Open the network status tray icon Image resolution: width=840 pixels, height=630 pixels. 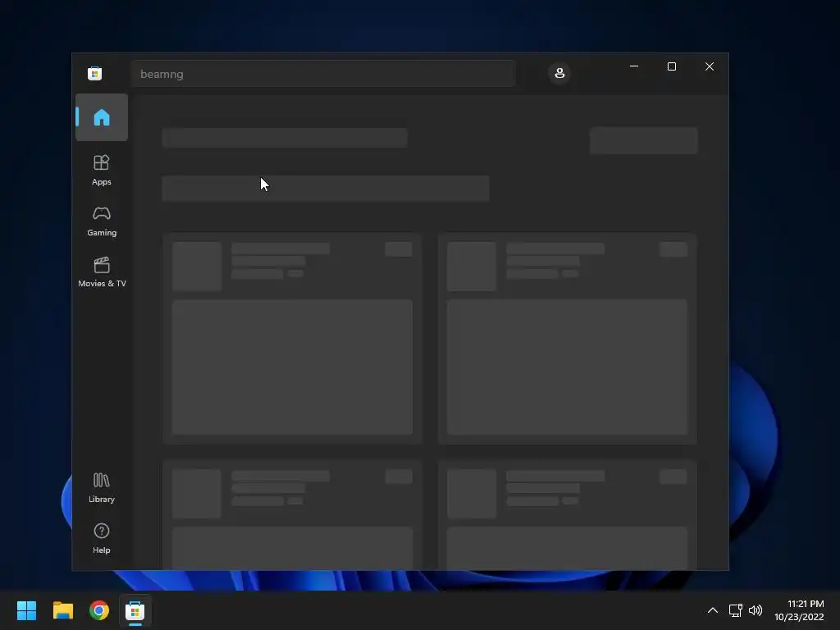736,610
